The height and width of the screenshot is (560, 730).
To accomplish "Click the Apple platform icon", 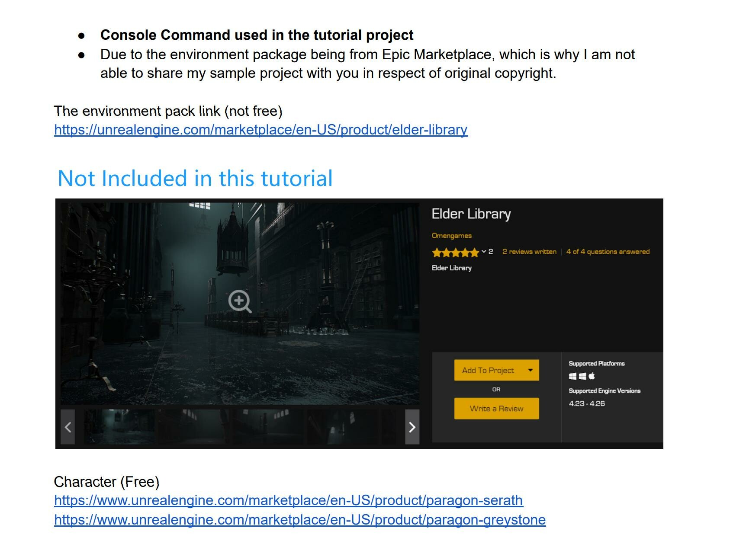I will [592, 376].
